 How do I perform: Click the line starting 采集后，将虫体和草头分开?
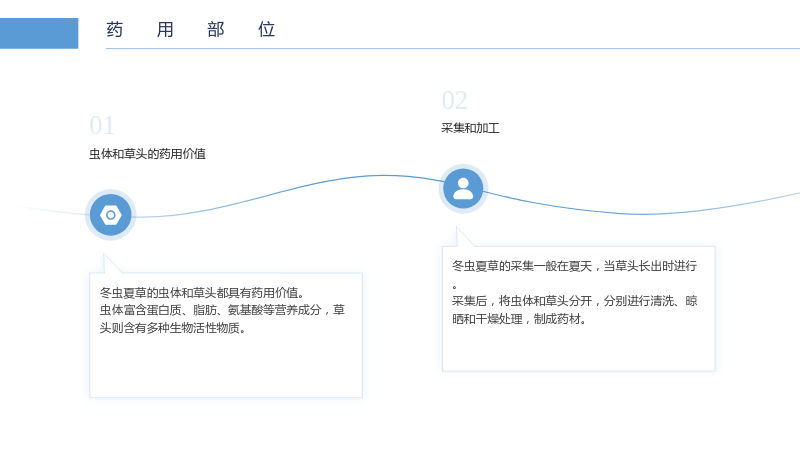click(574, 301)
